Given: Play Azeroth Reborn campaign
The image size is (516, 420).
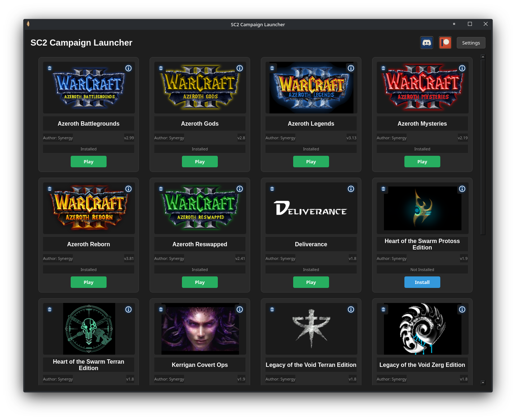Looking at the screenshot, I should [89, 282].
